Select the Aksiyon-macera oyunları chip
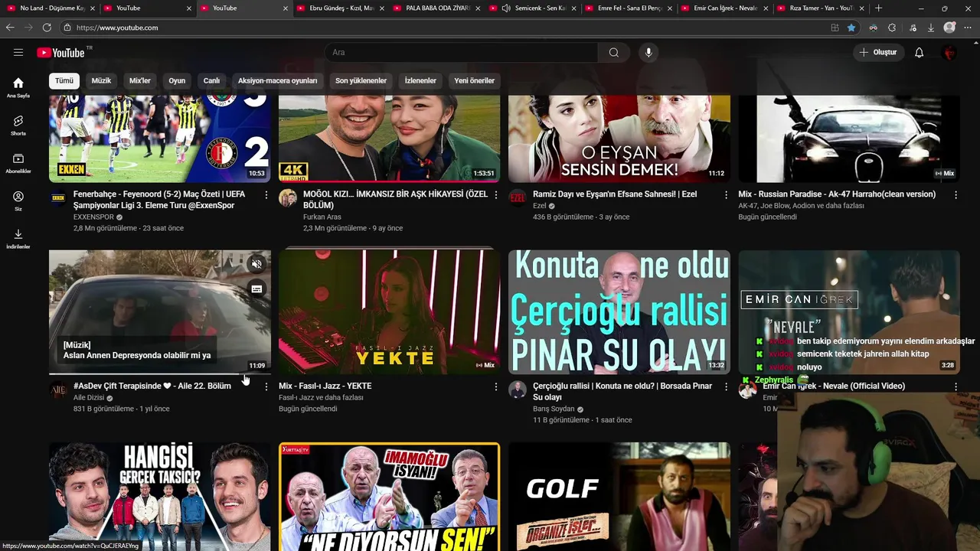The height and width of the screenshot is (551, 980). pos(277,80)
